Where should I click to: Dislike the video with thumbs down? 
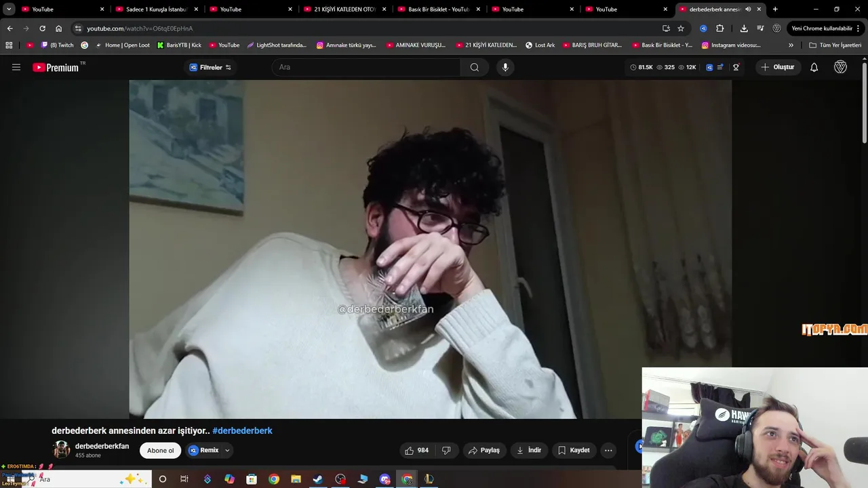point(446,450)
